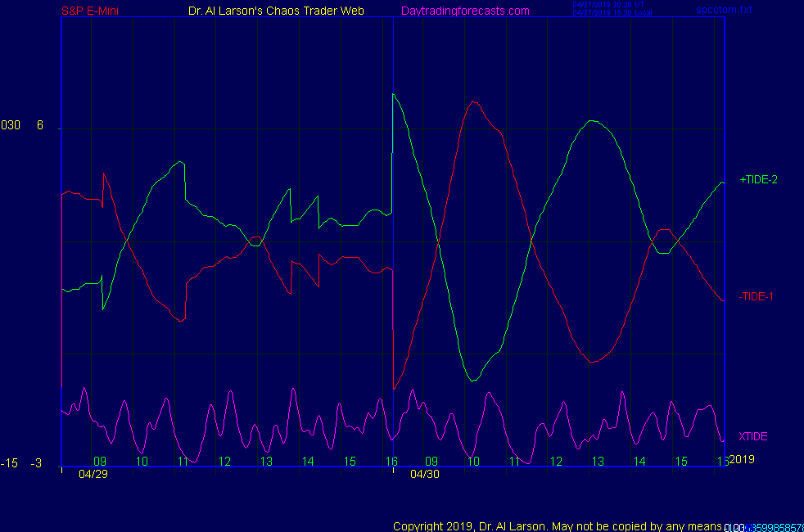Click 'Dr. Al Larson's Chaos Trader Web' heading

point(276,11)
